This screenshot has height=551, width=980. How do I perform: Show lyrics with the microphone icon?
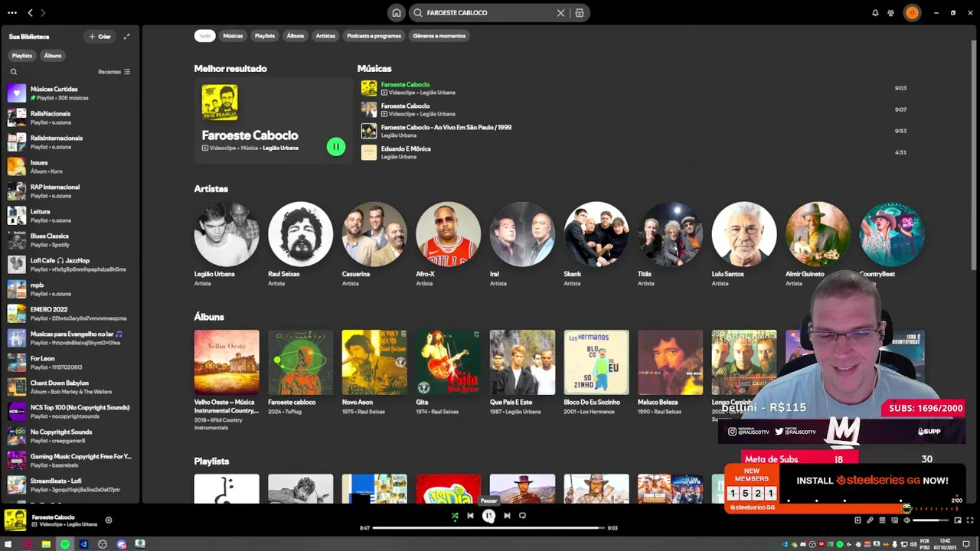coord(870,520)
